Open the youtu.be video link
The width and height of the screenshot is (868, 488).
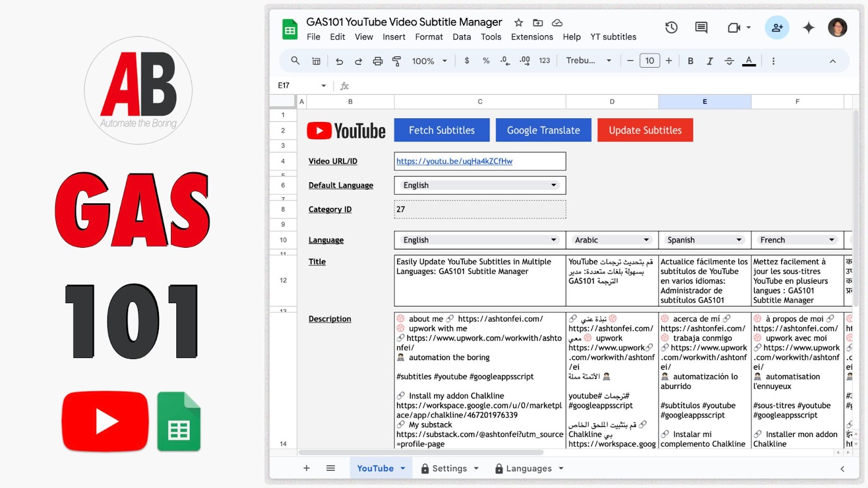pyautogui.click(x=454, y=161)
